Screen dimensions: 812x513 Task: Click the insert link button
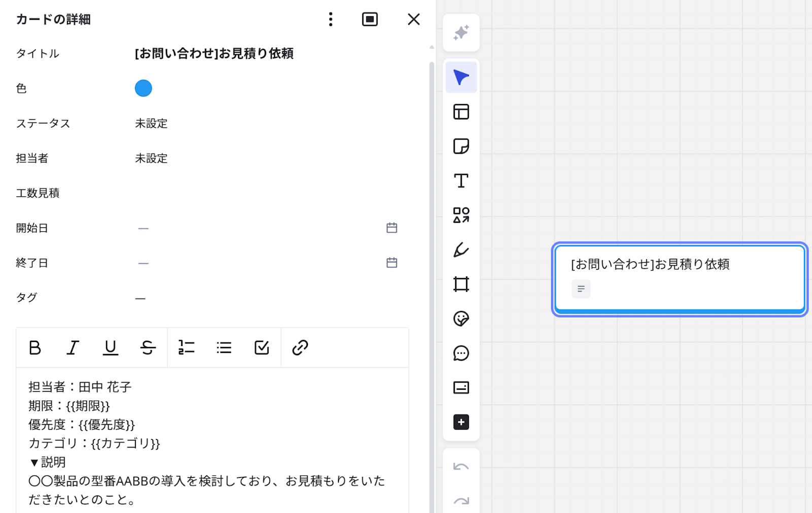300,348
